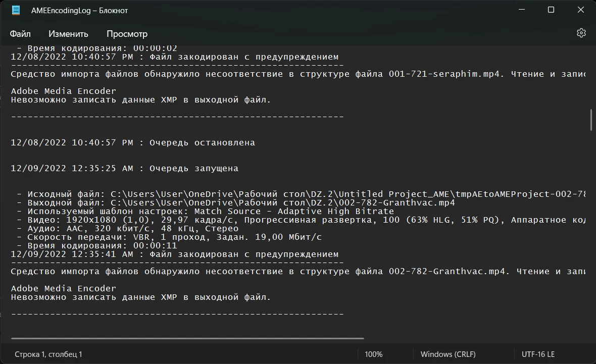Click the last 'Невозможно записать данные XMP' line
Screen dimensions: 596x364
click(140, 297)
